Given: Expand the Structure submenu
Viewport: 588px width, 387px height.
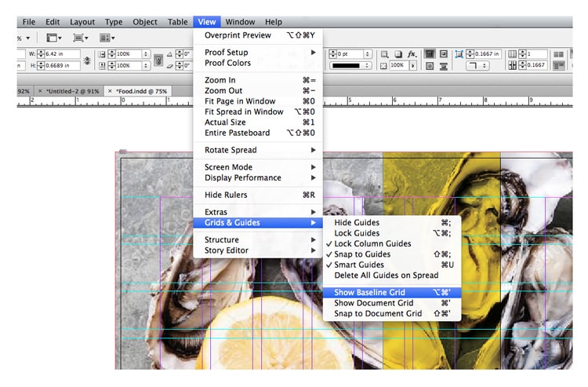Looking at the screenshot, I should [x=258, y=240].
